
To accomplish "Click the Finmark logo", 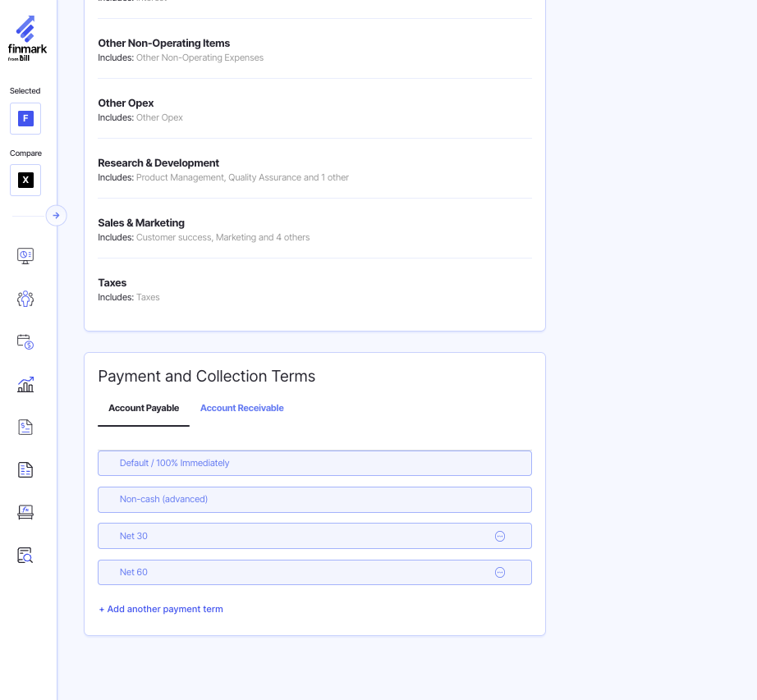I will coord(27,38).
